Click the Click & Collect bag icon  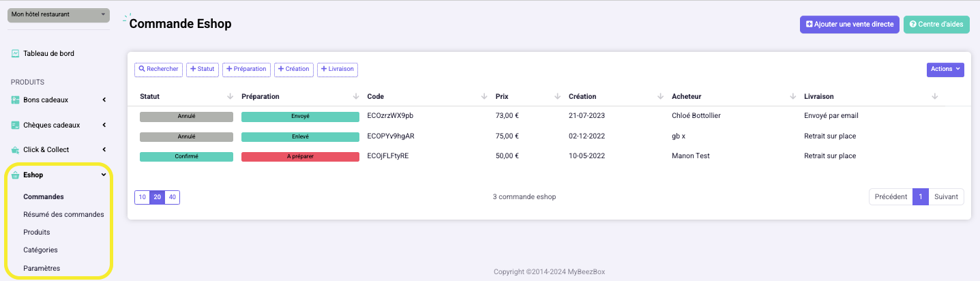point(15,149)
